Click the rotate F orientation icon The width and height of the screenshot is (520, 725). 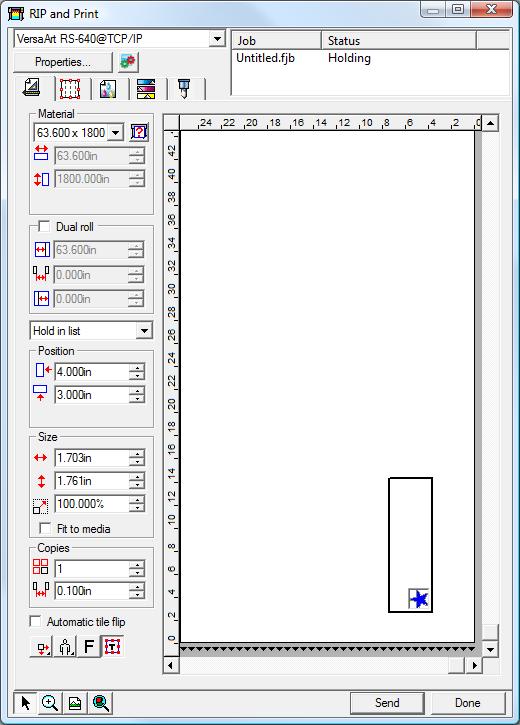click(89, 646)
